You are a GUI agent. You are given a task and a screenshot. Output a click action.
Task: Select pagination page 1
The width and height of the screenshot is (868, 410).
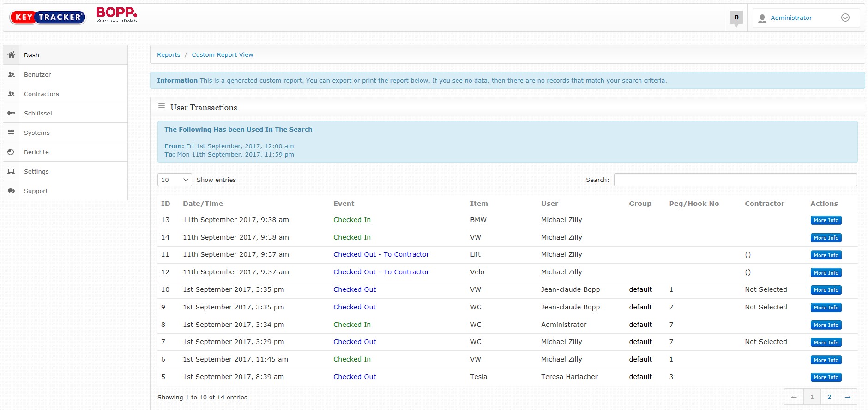click(x=812, y=397)
